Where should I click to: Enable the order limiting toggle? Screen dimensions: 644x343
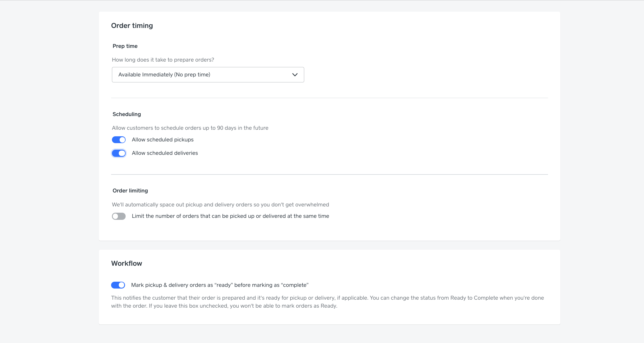pyautogui.click(x=119, y=216)
